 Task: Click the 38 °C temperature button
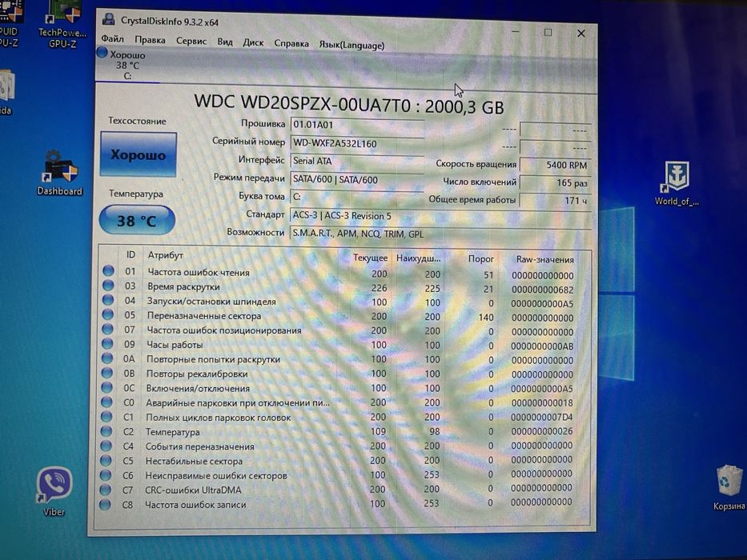click(137, 221)
